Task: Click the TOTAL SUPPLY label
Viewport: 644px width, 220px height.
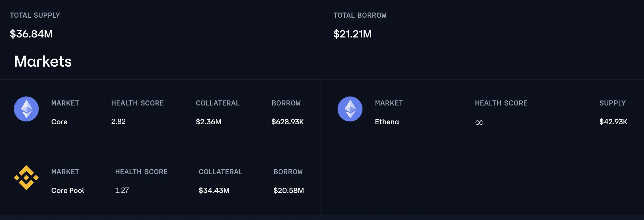Action: (x=35, y=15)
